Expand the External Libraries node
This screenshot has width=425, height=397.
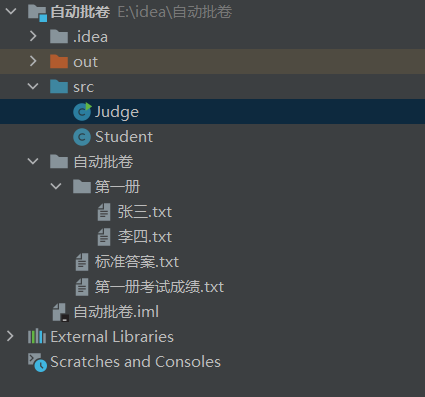coord(10,336)
